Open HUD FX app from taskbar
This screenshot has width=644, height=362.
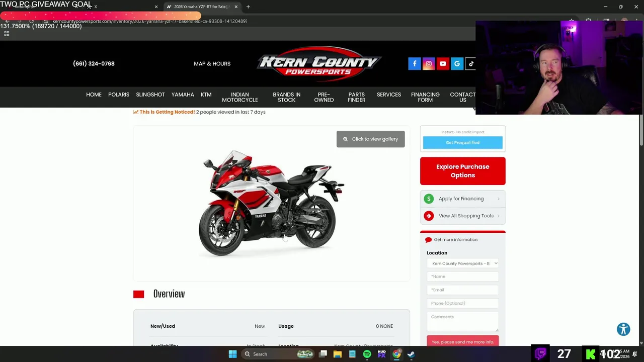[x=382, y=354]
